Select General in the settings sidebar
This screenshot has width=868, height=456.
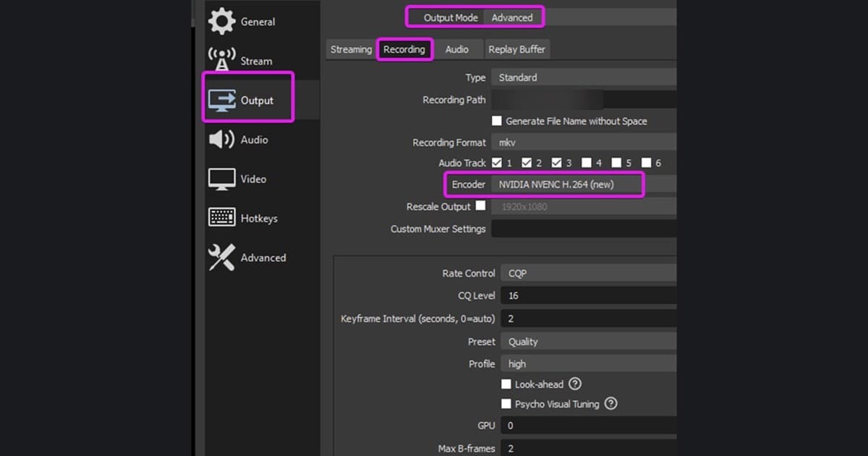pos(258,22)
